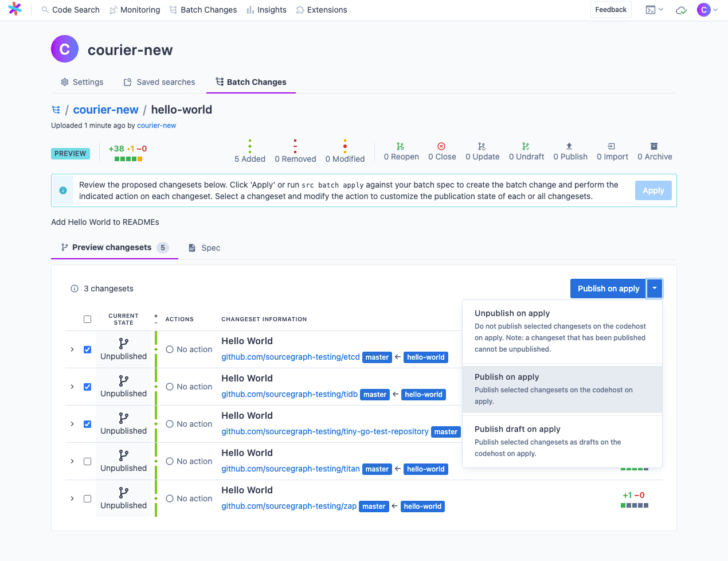
Task: Choose Publish on apply menu option
Action: click(562, 389)
